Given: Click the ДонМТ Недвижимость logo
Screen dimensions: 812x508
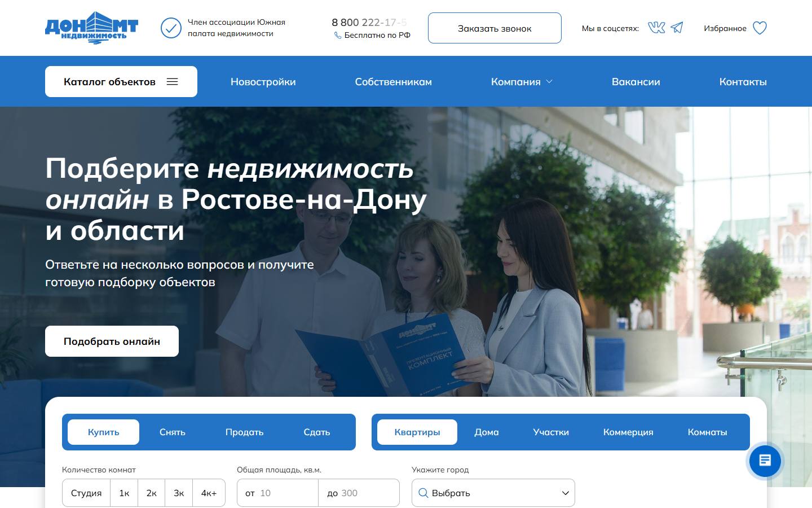Looking at the screenshot, I should (91, 28).
